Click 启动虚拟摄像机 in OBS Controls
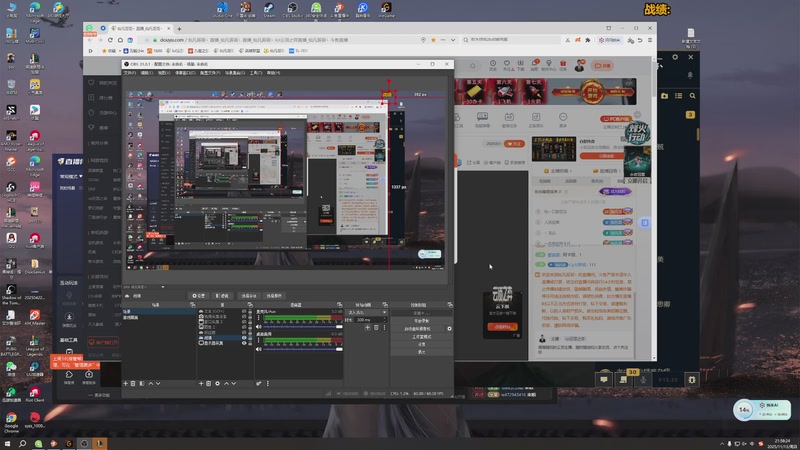Screen dimensions: 800x450 point(418,329)
